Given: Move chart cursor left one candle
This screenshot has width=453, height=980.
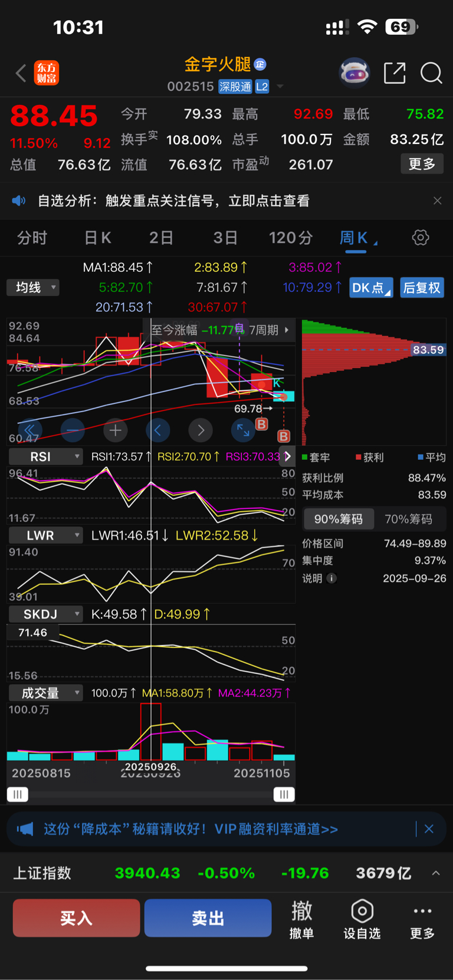Looking at the screenshot, I should [157, 430].
